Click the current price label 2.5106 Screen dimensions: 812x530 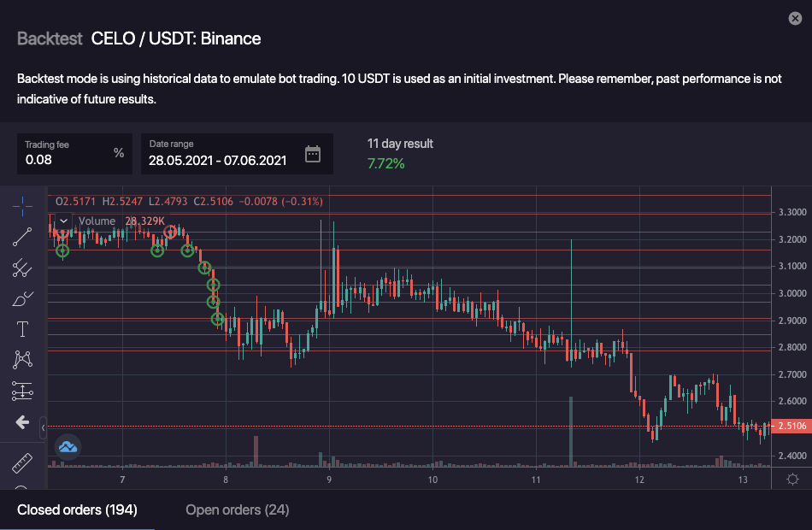tap(791, 426)
